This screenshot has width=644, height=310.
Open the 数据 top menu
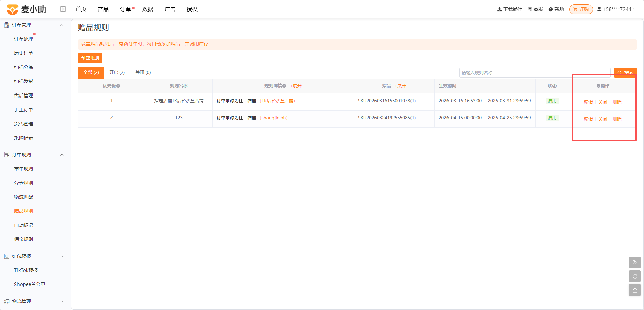148,9
